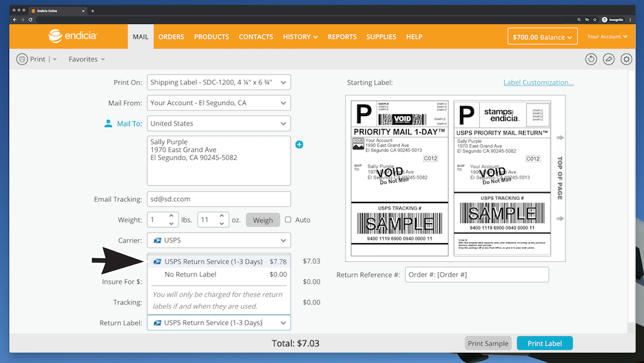Decrease ounces with the down arrow
Screen dimensions: 644x363
[222, 224]
